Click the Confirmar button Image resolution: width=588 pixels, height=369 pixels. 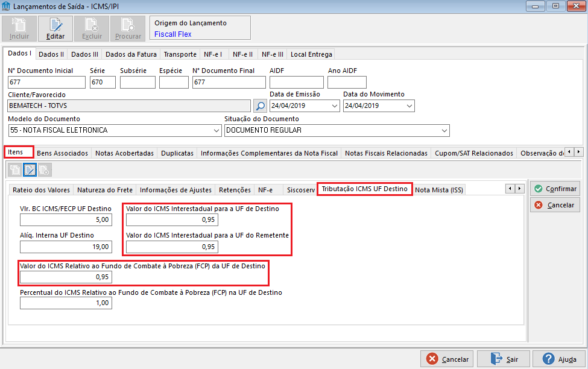click(555, 189)
